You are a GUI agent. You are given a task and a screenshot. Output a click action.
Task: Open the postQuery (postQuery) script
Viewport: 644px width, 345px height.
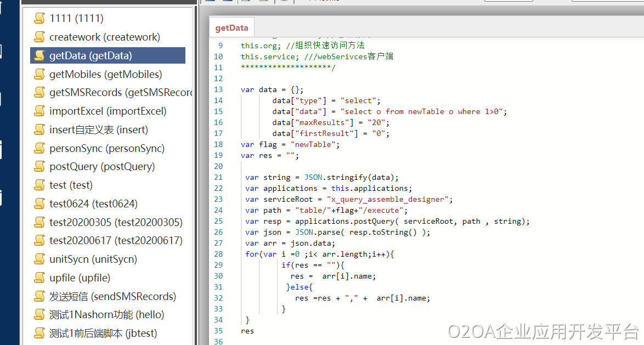coord(102,167)
